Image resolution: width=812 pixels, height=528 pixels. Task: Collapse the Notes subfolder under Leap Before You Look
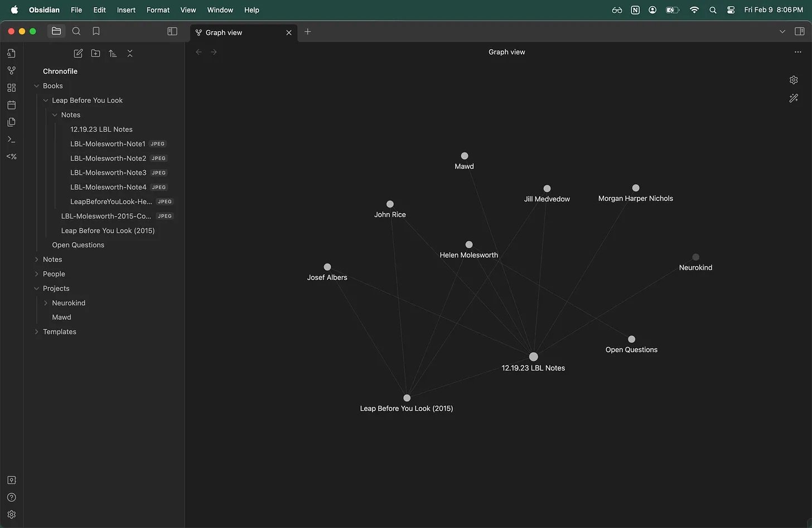(x=55, y=115)
